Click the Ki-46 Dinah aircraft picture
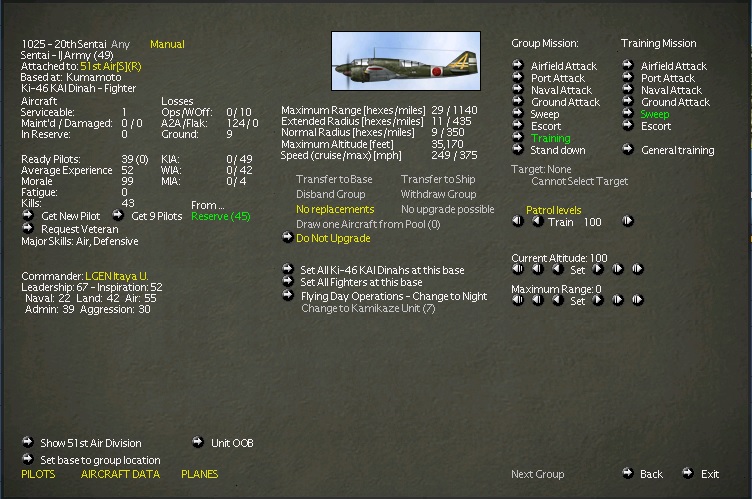752x499 pixels. coord(406,61)
